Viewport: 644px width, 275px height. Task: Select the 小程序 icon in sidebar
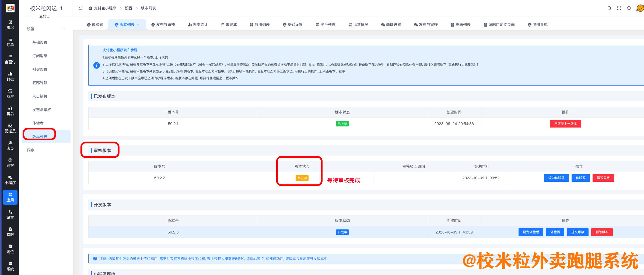pos(10,180)
